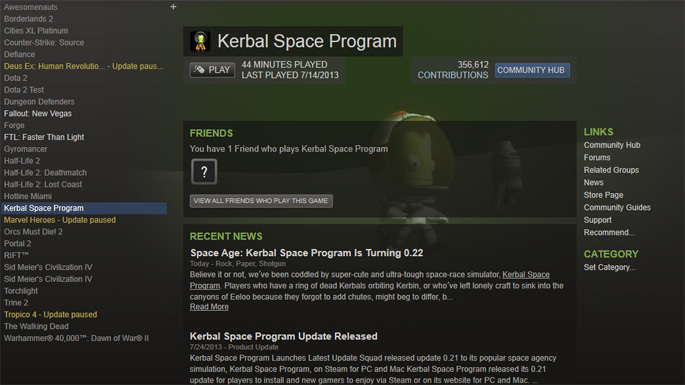685x385 pixels.
Task: Select Deus Ex: Human Revolution entry
Action: (x=83, y=66)
